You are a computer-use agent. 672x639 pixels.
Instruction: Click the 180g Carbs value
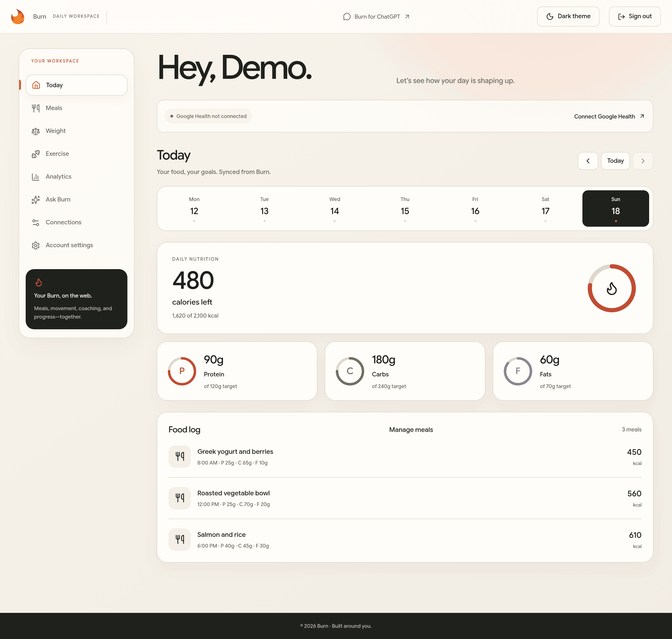tap(383, 360)
